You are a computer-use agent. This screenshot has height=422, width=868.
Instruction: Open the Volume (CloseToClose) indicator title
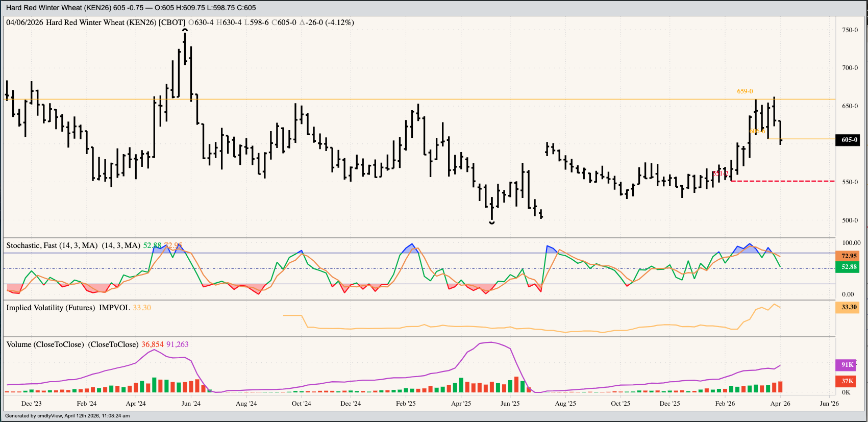[x=45, y=344]
